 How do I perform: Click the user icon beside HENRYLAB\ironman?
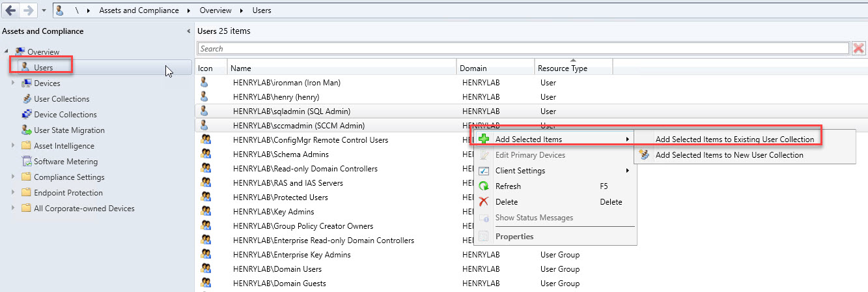pyautogui.click(x=205, y=83)
